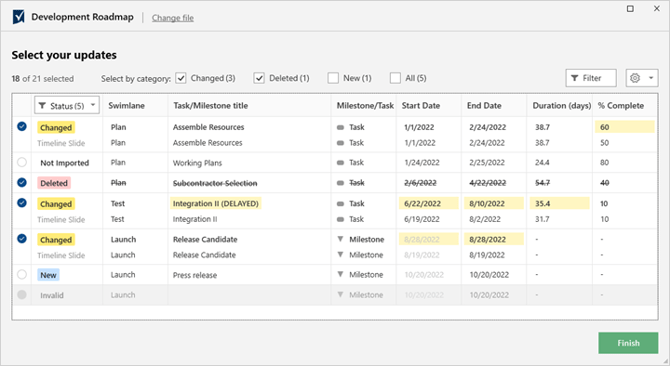The width and height of the screenshot is (670, 366).
Task: Check the All (5) category checkbox
Action: click(395, 78)
